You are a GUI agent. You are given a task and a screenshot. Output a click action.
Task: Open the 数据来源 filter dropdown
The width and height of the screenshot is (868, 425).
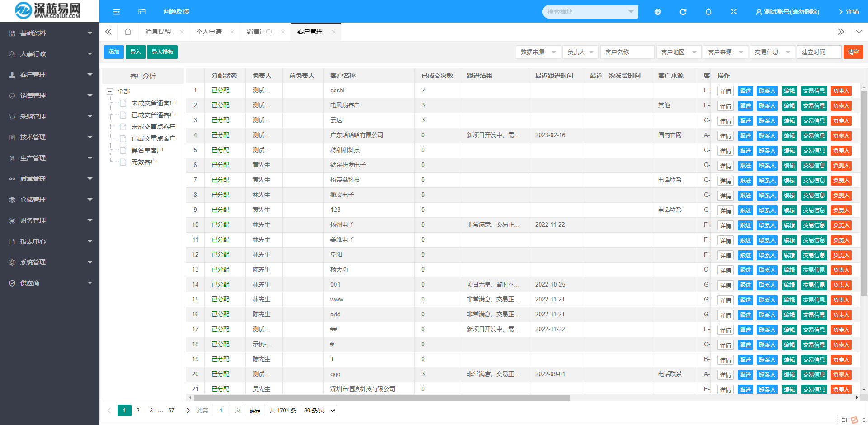[538, 52]
